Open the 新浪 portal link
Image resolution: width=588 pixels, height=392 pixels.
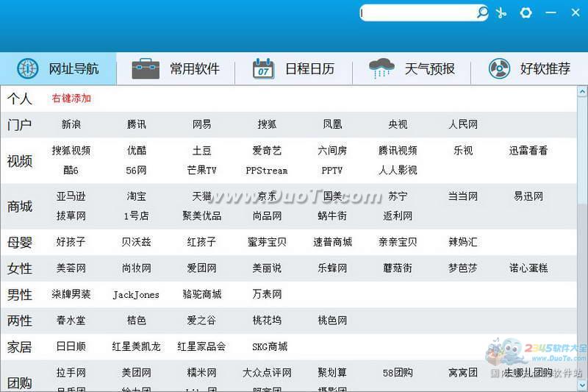[x=71, y=124]
